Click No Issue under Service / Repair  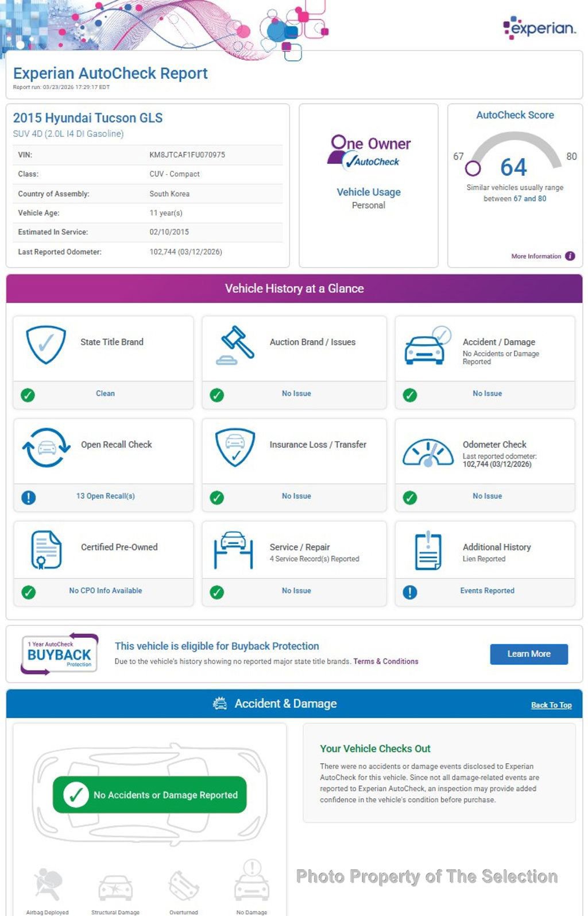pyautogui.click(x=296, y=591)
